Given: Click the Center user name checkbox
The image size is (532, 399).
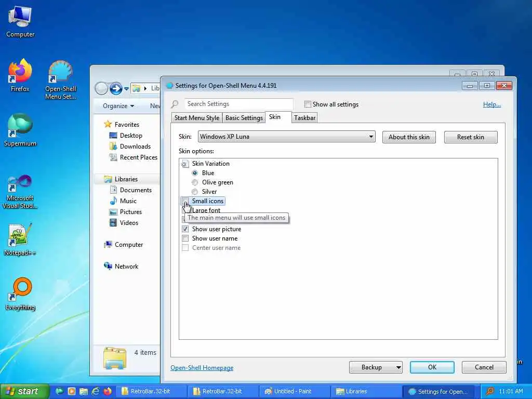Looking at the screenshot, I should pyautogui.click(x=185, y=248).
